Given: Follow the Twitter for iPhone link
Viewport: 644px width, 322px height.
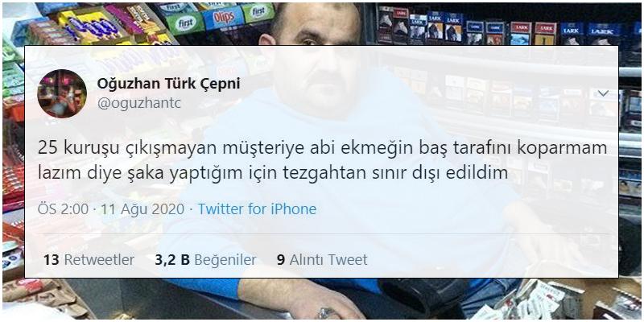Looking at the screenshot, I should coord(257,209).
